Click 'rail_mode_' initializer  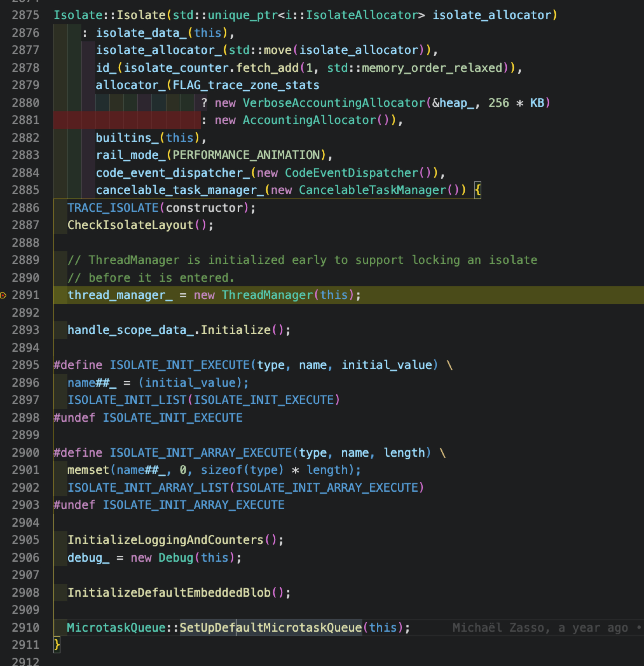(x=131, y=155)
